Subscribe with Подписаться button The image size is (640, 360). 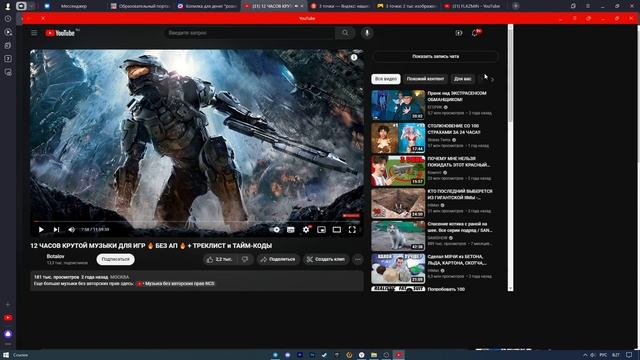116,259
